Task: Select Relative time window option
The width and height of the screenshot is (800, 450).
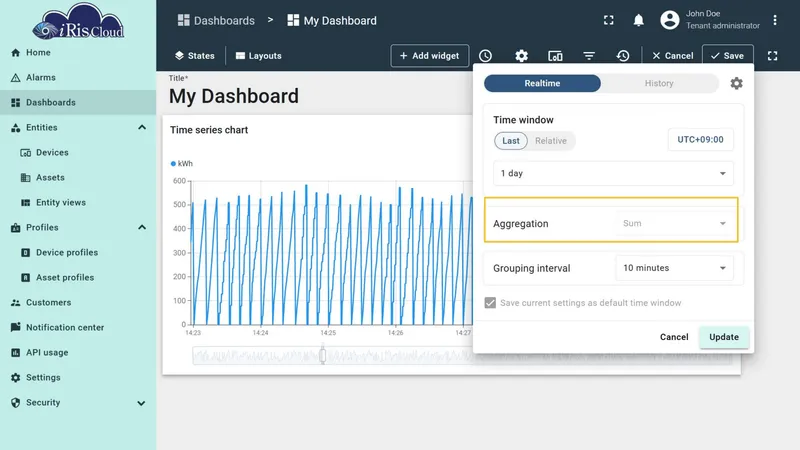Action: coord(551,141)
